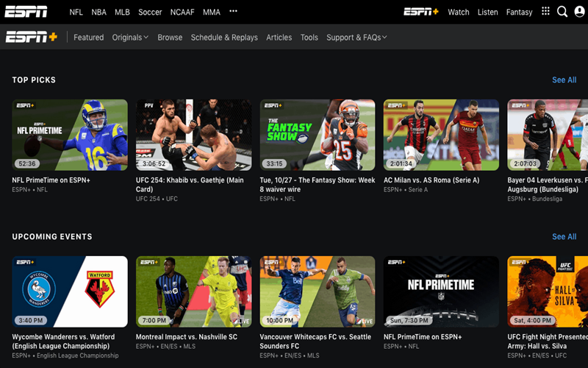The width and height of the screenshot is (588, 368).
Task: Open the user profile icon
Action: pos(579,12)
